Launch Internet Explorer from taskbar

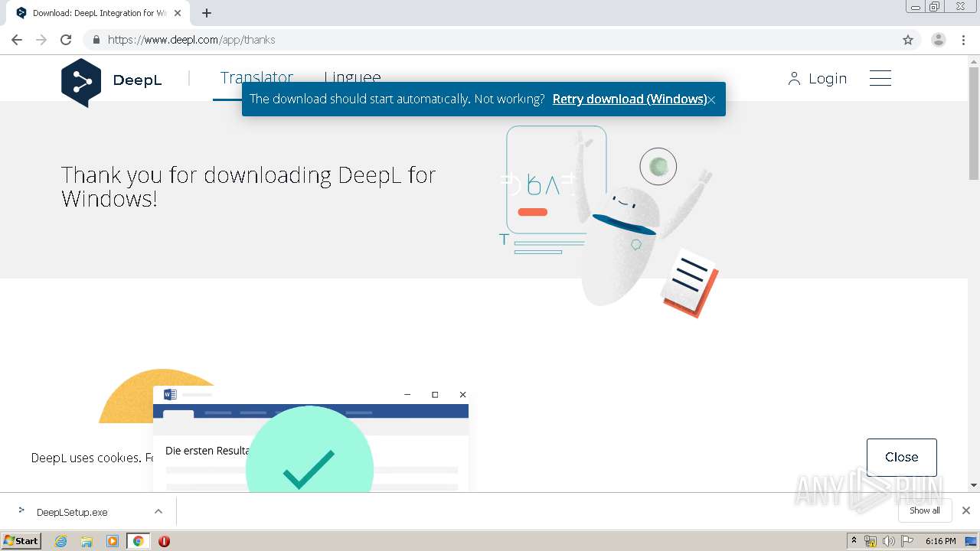(61, 541)
